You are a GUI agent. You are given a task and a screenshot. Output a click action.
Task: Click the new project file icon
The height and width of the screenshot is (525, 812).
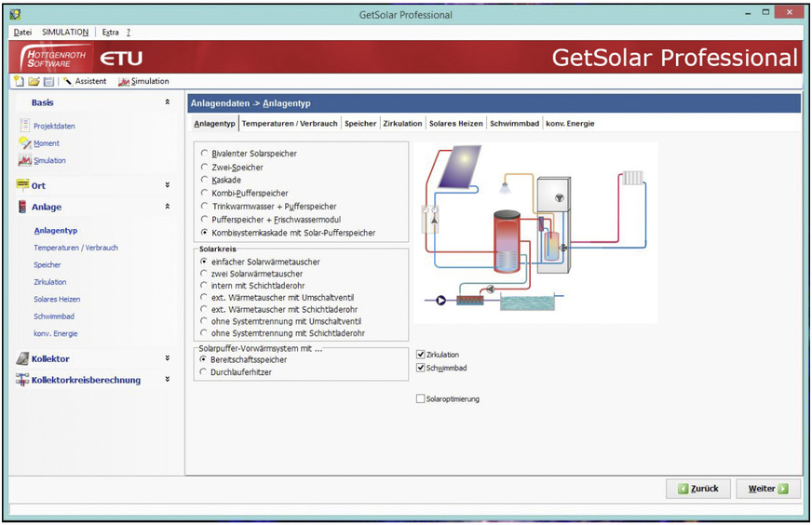tap(20, 81)
